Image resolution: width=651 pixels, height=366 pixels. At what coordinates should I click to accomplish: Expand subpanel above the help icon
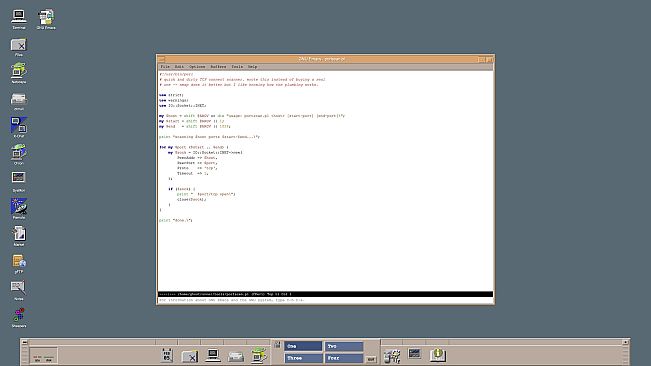[x=437, y=342]
